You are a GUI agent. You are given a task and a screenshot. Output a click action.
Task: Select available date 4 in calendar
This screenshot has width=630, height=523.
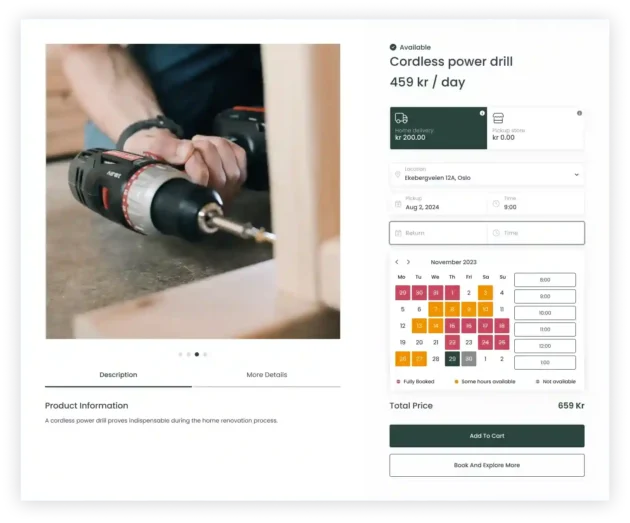[502, 293]
